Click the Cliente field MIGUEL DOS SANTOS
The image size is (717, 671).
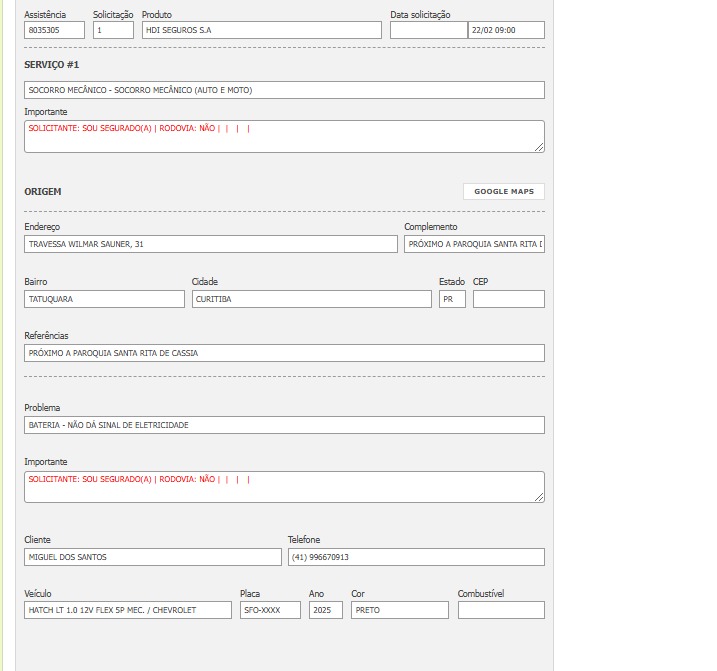pos(153,557)
